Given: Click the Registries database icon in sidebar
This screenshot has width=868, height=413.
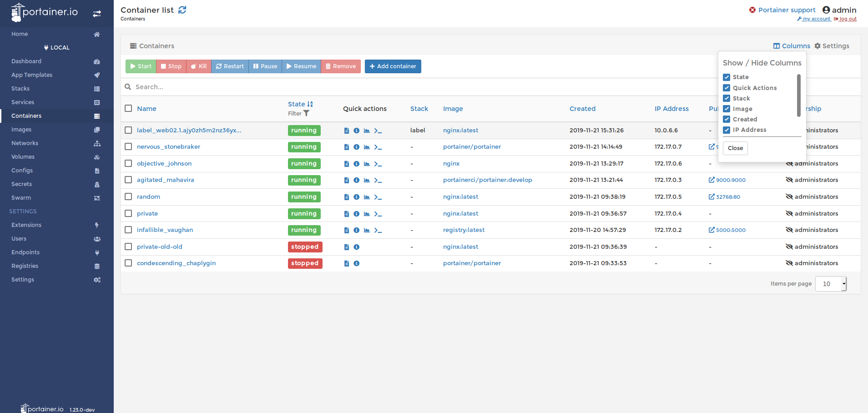Looking at the screenshot, I should (x=97, y=266).
